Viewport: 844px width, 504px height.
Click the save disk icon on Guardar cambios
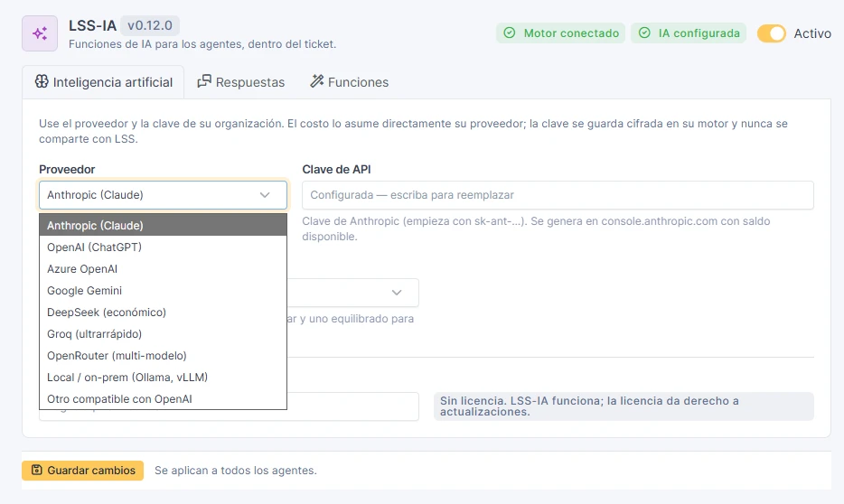[x=36, y=470]
